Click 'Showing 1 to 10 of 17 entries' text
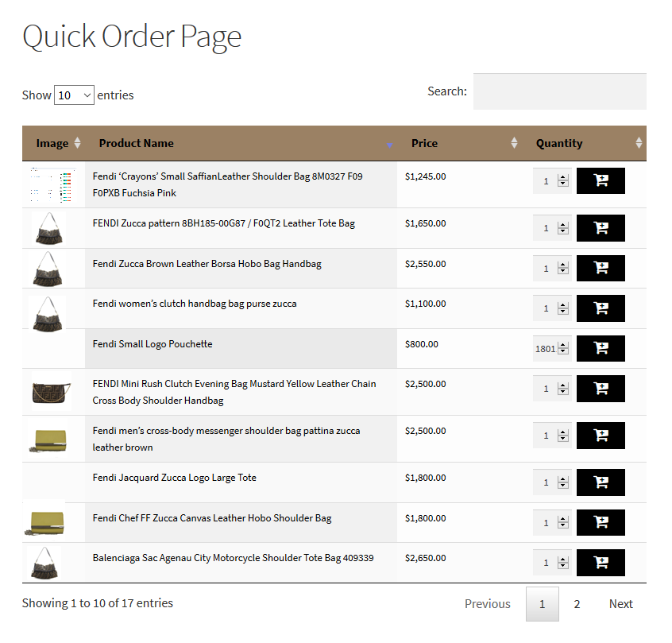Viewport: 672px width, 643px height. pos(98,603)
